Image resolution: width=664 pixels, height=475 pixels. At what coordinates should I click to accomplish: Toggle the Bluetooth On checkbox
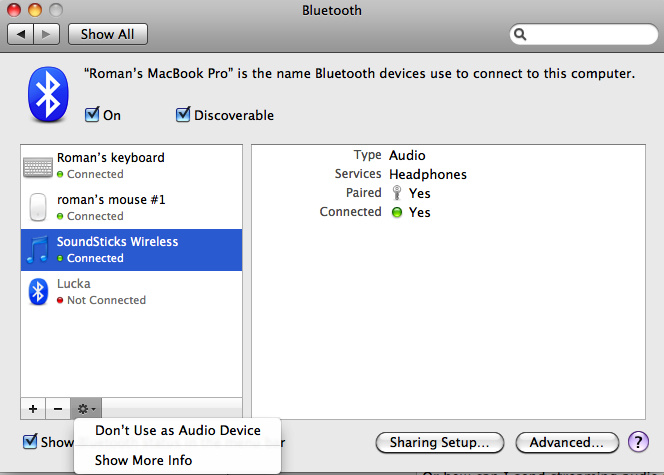tap(92, 115)
